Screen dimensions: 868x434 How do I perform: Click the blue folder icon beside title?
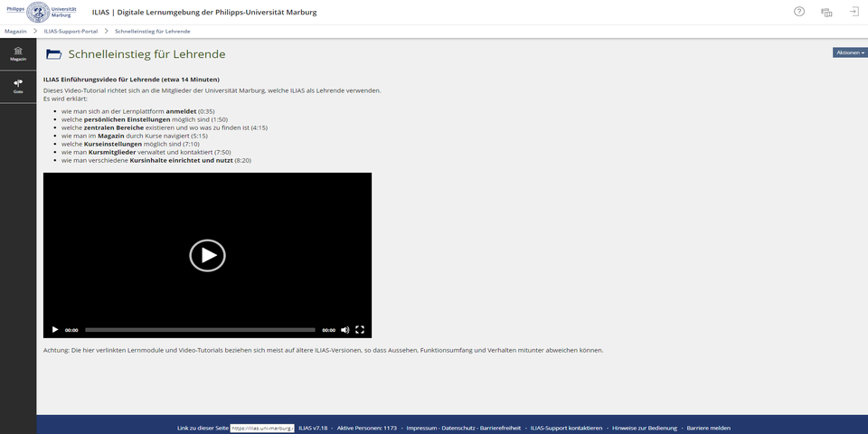coord(53,54)
